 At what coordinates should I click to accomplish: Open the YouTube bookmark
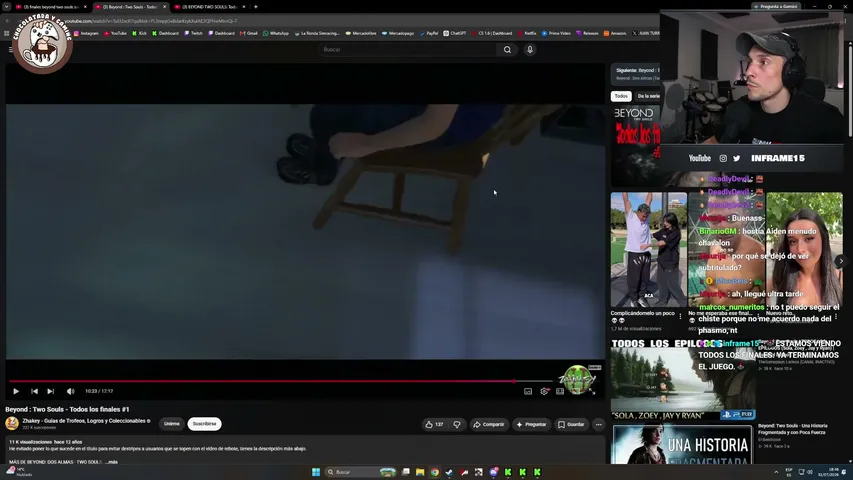(115, 33)
